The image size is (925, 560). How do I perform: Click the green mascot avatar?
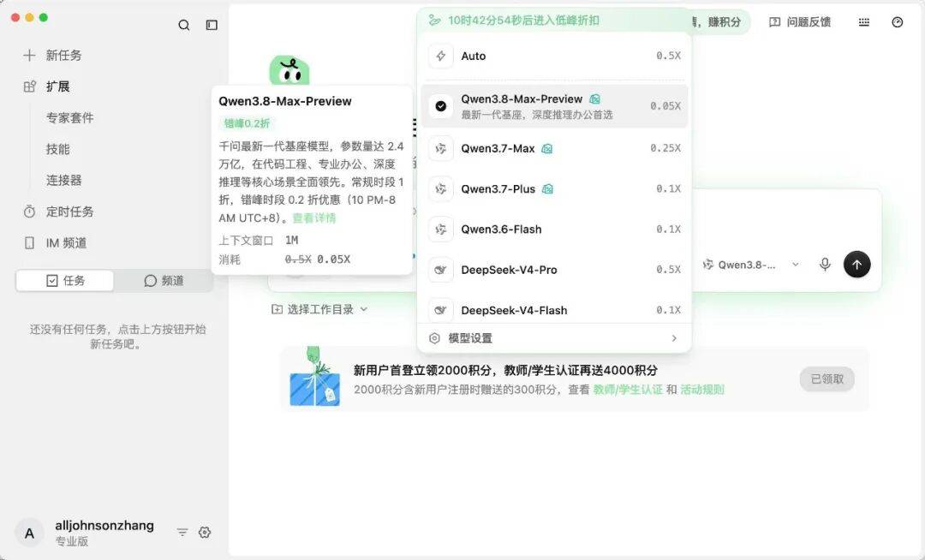tap(289, 71)
